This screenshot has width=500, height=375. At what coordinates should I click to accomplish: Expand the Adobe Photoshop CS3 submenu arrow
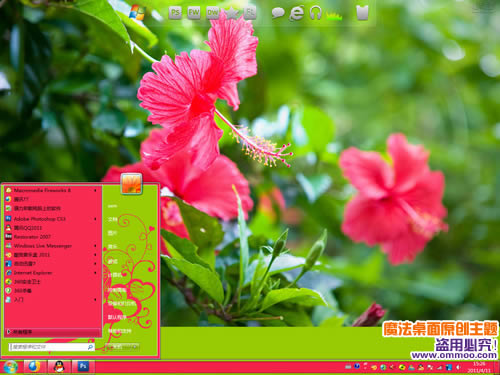pos(95,219)
